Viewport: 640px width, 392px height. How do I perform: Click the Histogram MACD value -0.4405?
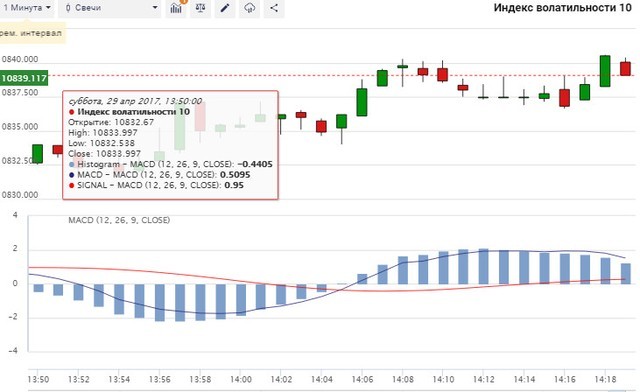coord(255,164)
